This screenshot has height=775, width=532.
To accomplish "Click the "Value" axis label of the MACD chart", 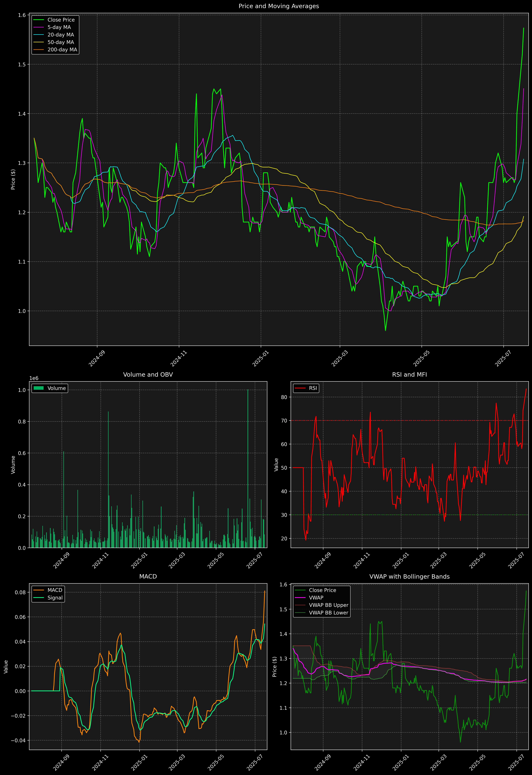I will coord(6,667).
